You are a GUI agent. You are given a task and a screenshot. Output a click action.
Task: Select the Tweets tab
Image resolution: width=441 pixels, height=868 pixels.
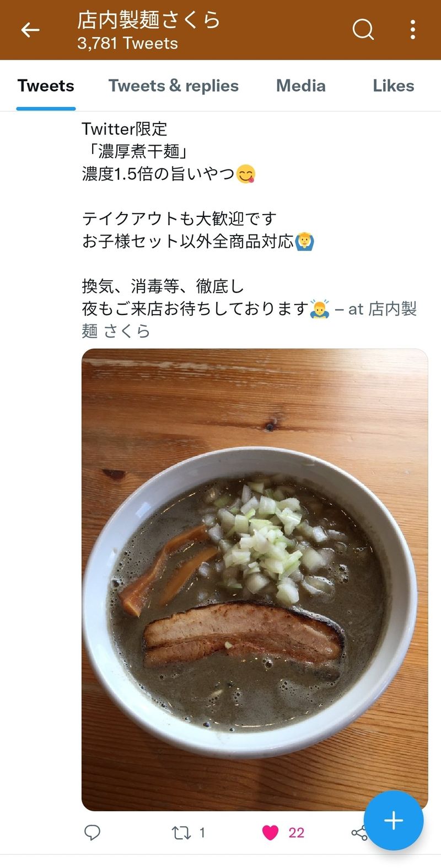coord(46,86)
